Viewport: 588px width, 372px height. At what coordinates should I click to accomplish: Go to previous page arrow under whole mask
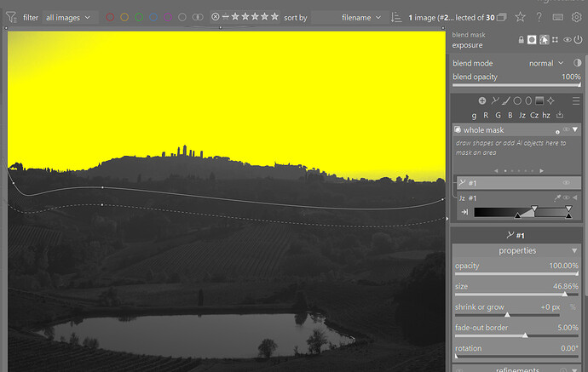click(496, 171)
